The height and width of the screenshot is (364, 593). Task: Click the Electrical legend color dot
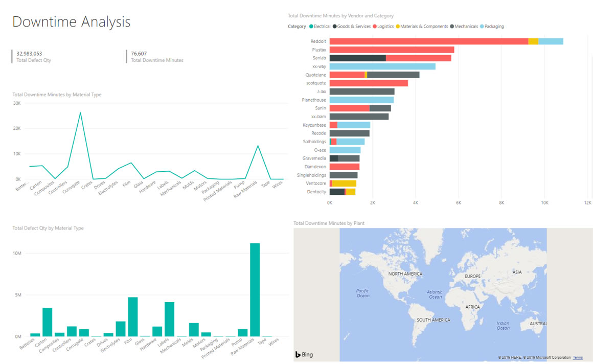coord(310,27)
